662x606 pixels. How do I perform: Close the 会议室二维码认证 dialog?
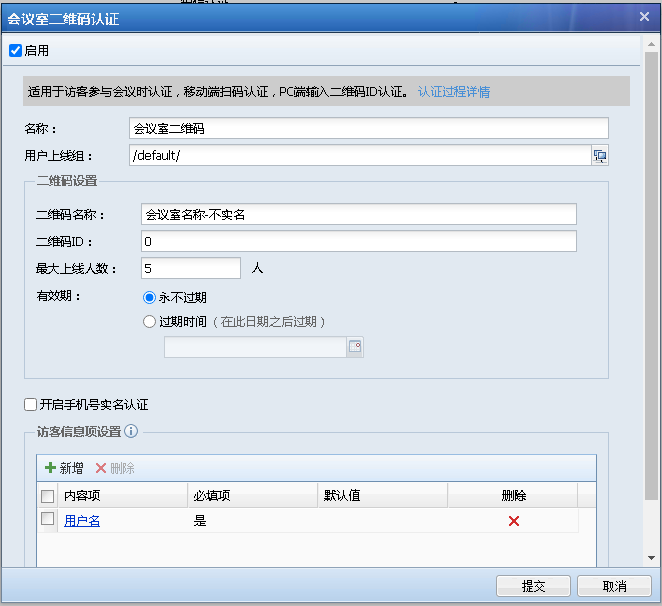tap(645, 17)
